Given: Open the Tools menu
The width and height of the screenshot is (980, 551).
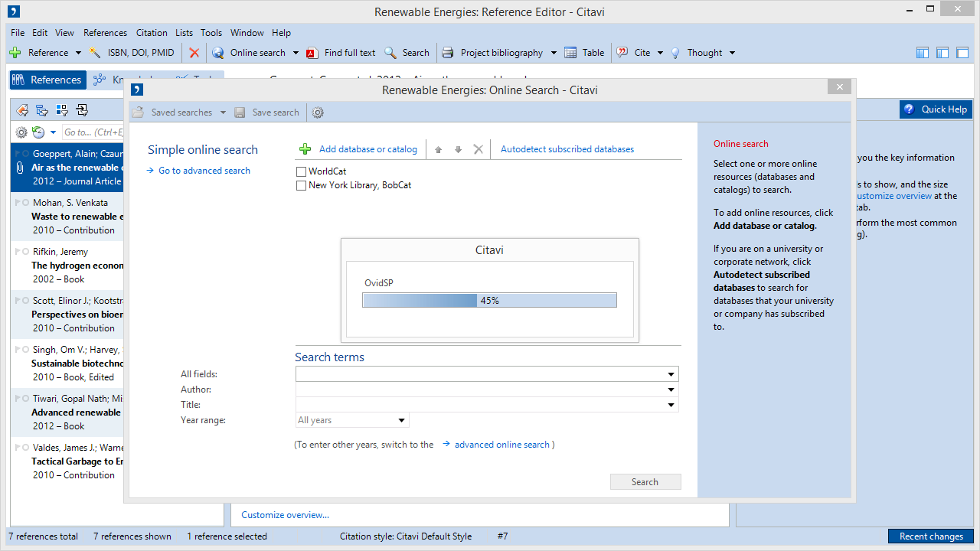Looking at the screenshot, I should click(x=211, y=33).
